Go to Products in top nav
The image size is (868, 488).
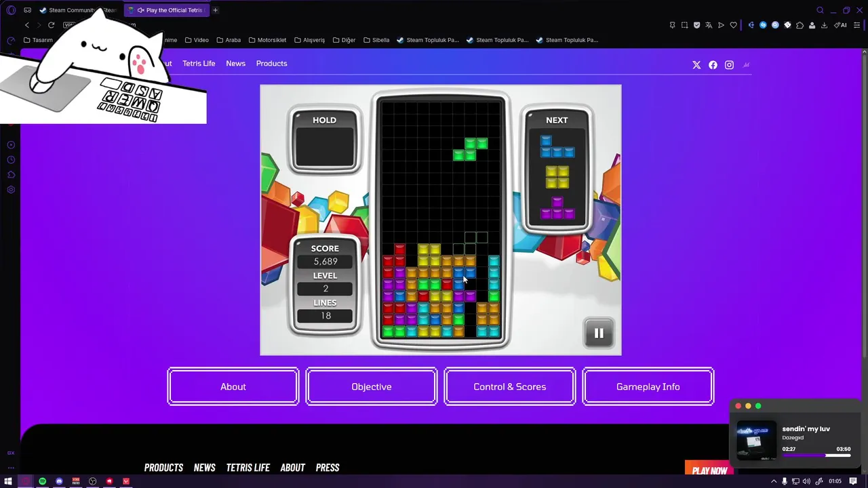[x=271, y=63]
